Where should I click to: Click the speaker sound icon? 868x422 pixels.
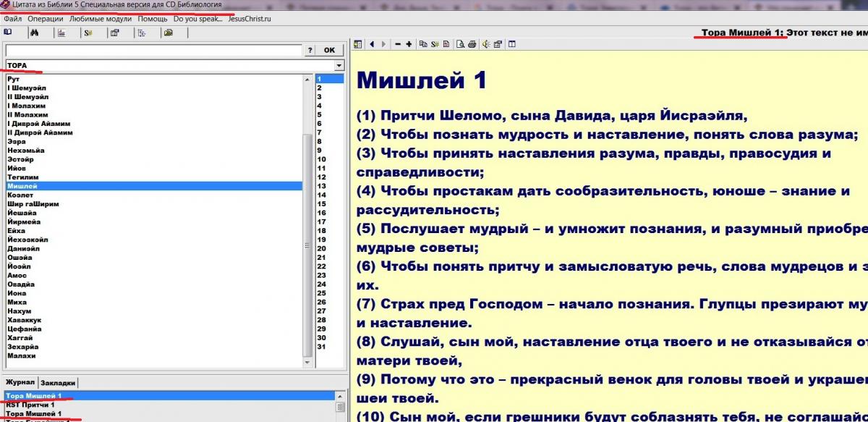coord(487,44)
